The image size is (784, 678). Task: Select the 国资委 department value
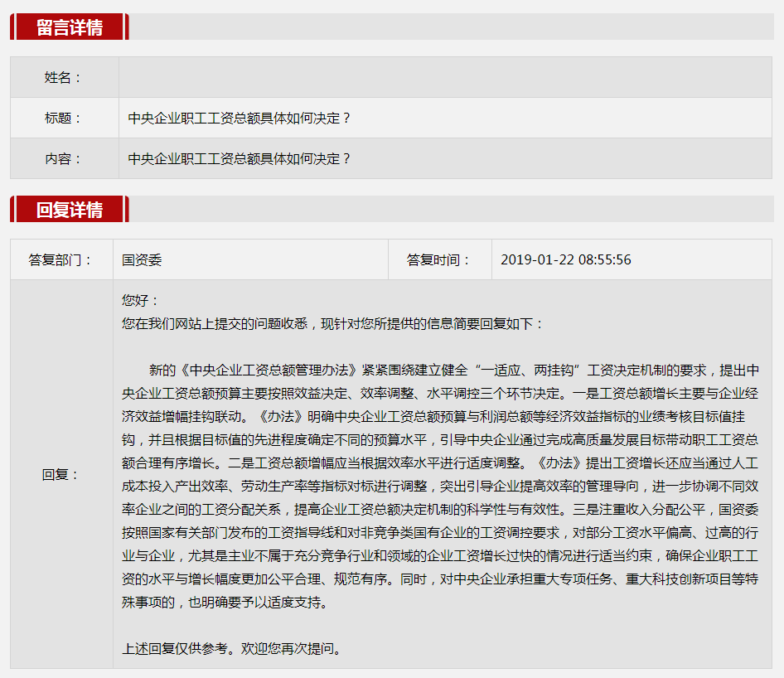pos(142,259)
